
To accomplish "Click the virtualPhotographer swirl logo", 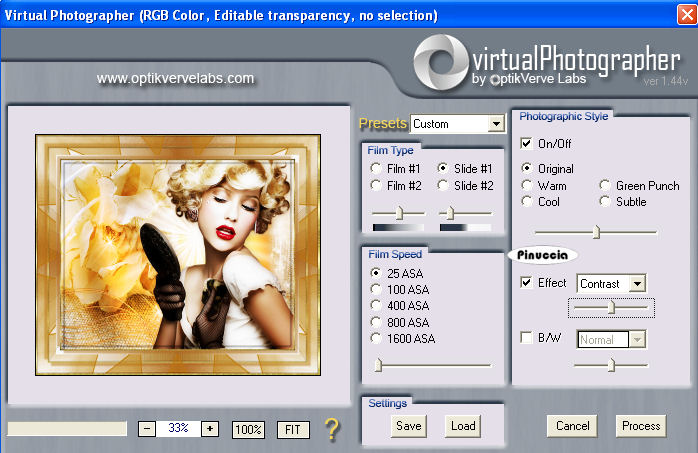I will 440,62.
